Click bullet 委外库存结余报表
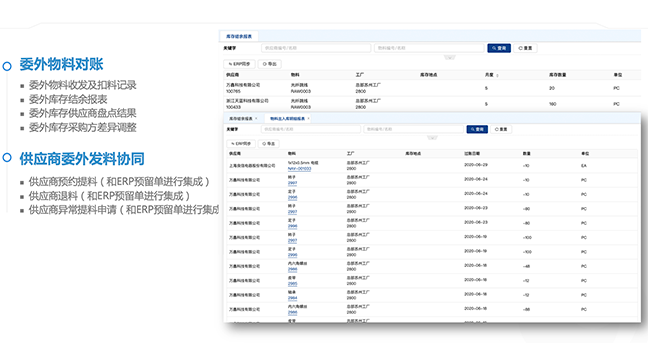648x364 pixels. [68, 99]
